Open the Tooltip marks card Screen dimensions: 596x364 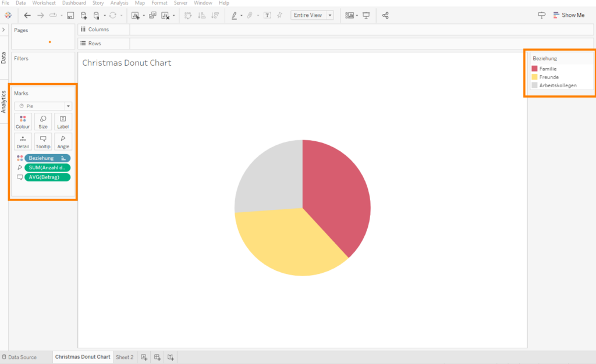point(43,141)
